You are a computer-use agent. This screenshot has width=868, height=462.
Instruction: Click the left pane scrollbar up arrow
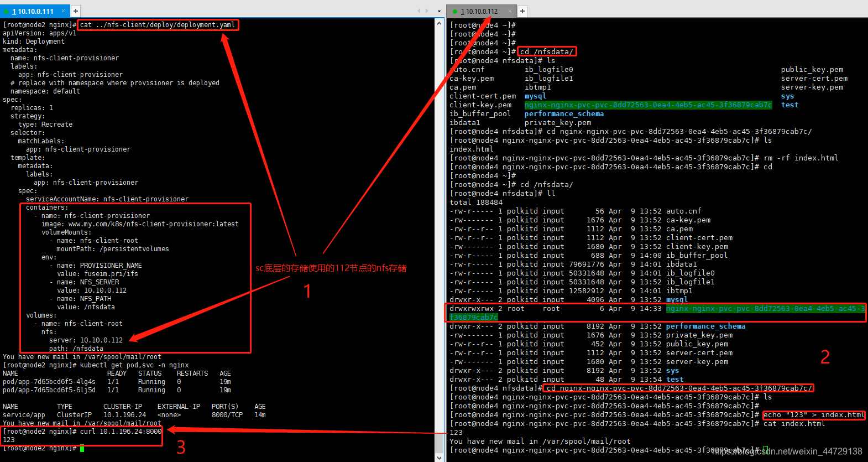point(440,23)
